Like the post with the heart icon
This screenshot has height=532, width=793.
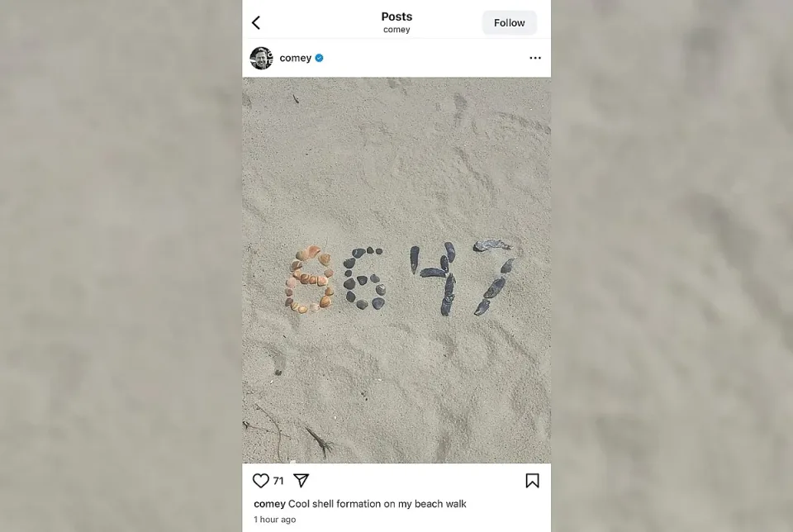(260, 481)
